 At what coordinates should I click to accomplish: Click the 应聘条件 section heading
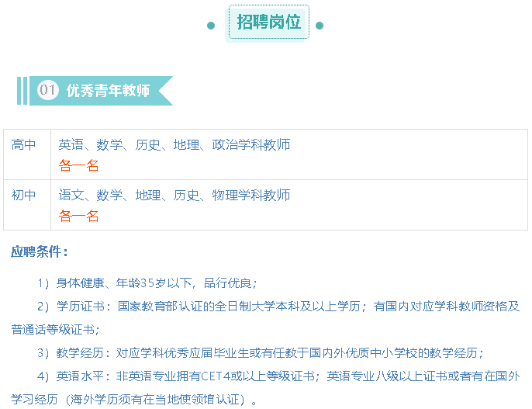point(40,252)
